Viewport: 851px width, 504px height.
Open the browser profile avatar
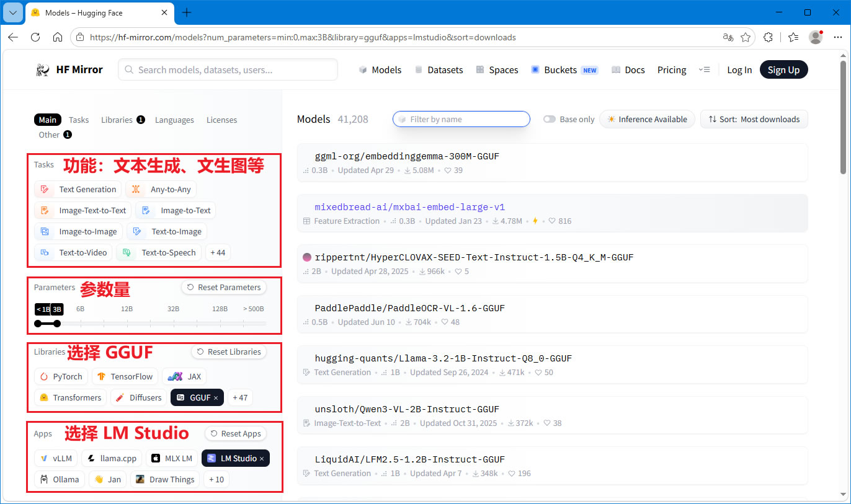pos(816,37)
